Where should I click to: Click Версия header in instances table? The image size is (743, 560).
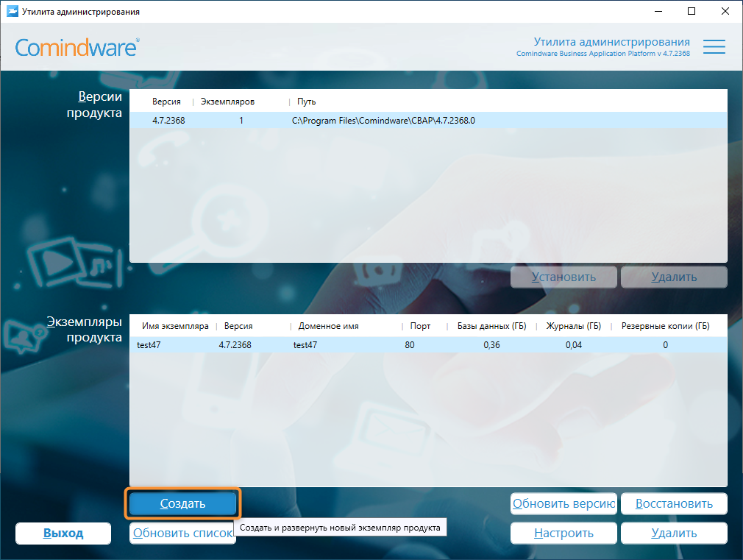pos(238,326)
